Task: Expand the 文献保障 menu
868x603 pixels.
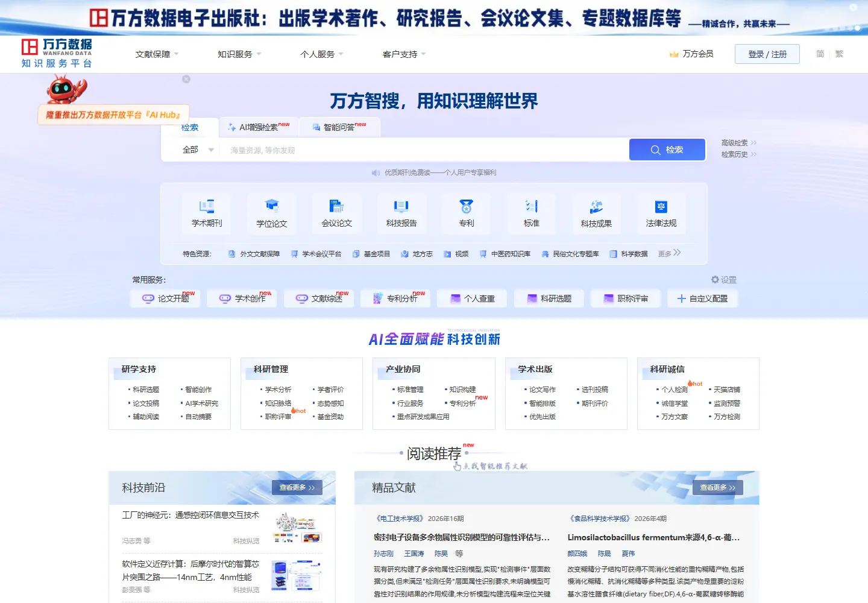Action: 157,54
